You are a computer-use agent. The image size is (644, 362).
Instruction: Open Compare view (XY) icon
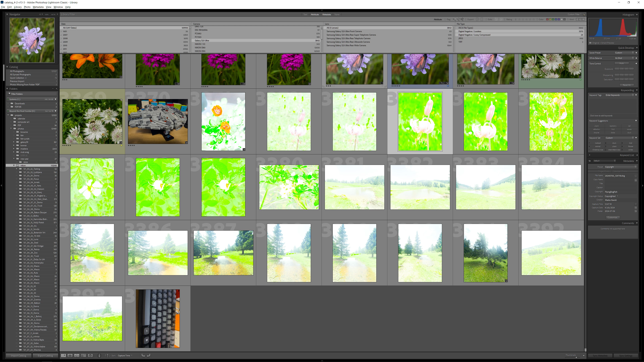pyautogui.click(x=76, y=355)
